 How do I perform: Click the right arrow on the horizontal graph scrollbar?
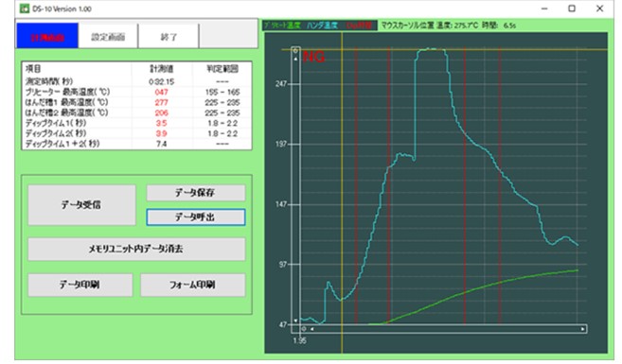tap(583, 329)
